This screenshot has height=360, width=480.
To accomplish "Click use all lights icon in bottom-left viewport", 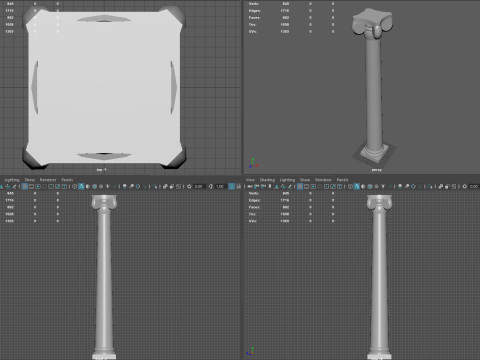I will click(107, 187).
